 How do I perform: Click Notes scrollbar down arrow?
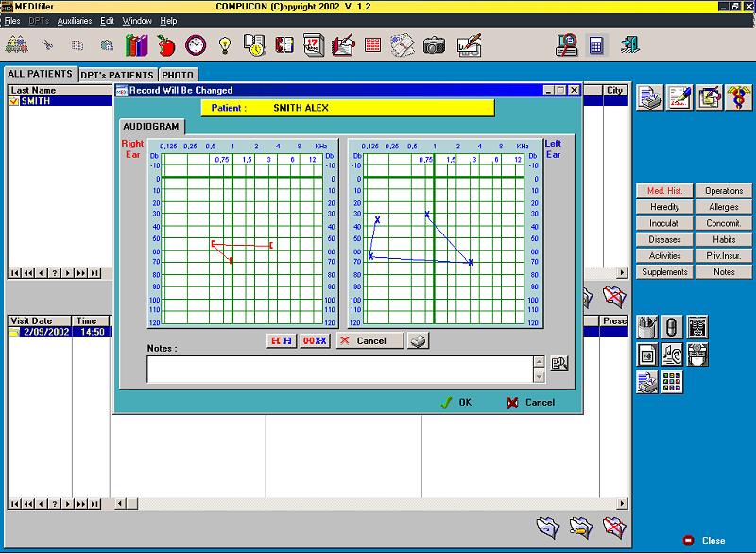coord(540,376)
